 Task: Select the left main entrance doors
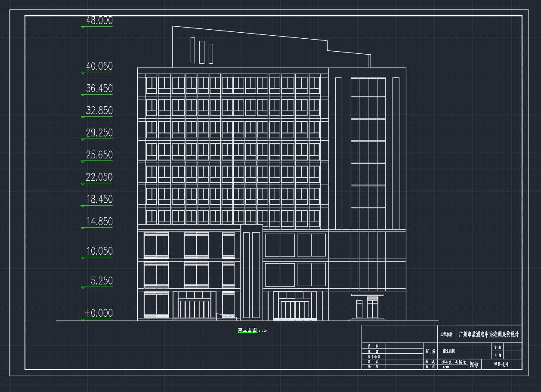[194, 309]
